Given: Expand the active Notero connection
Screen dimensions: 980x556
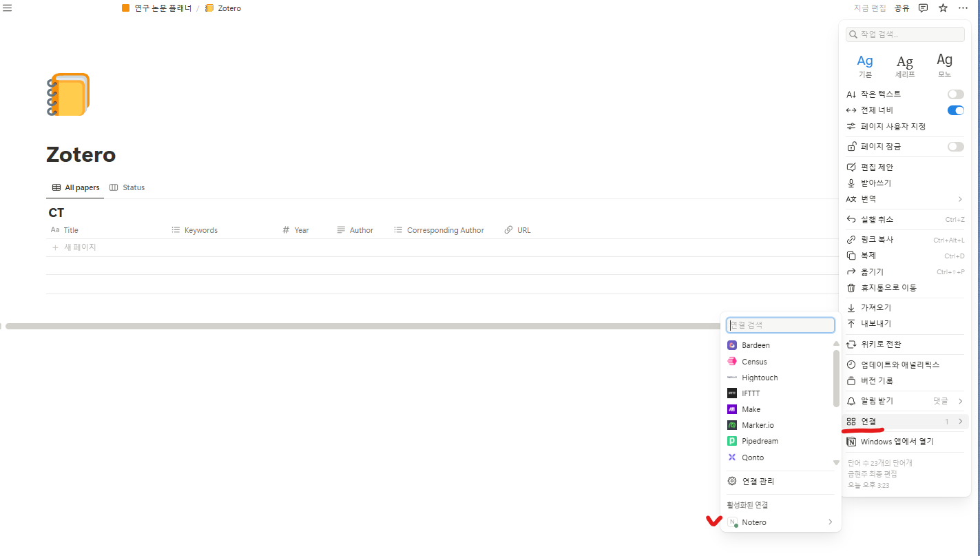Looking at the screenshot, I should point(780,522).
